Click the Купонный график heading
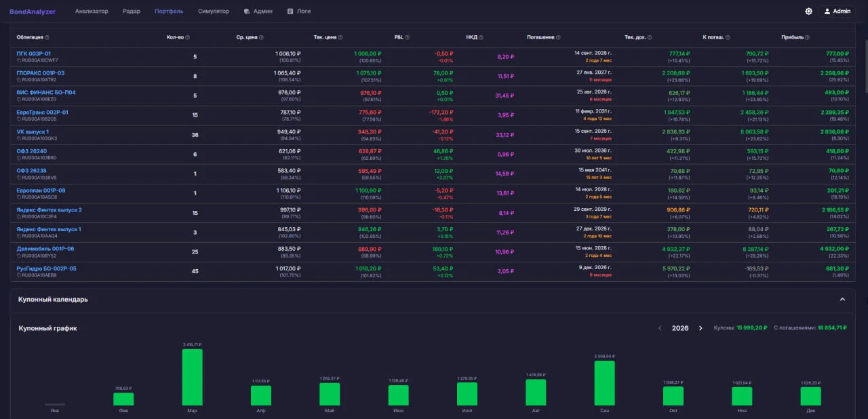The width and height of the screenshot is (868, 419). pos(48,328)
